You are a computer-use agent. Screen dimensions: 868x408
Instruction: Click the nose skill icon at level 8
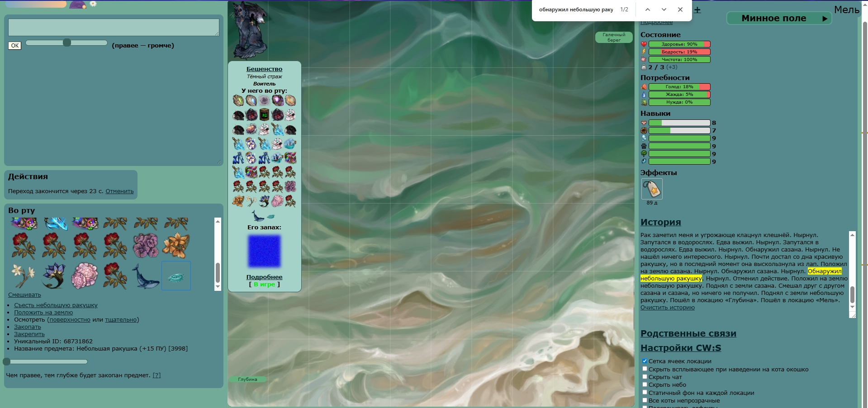click(644, 123)
